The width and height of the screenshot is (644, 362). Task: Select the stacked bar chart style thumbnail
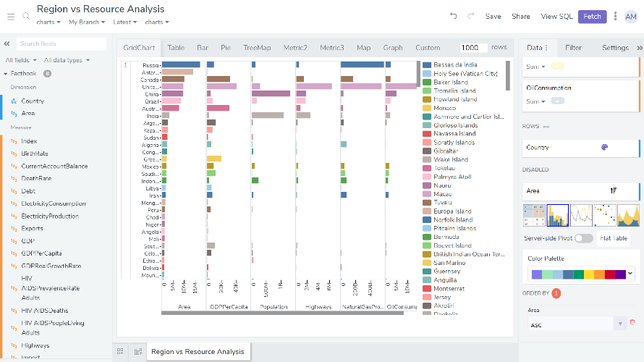point(558,215)
